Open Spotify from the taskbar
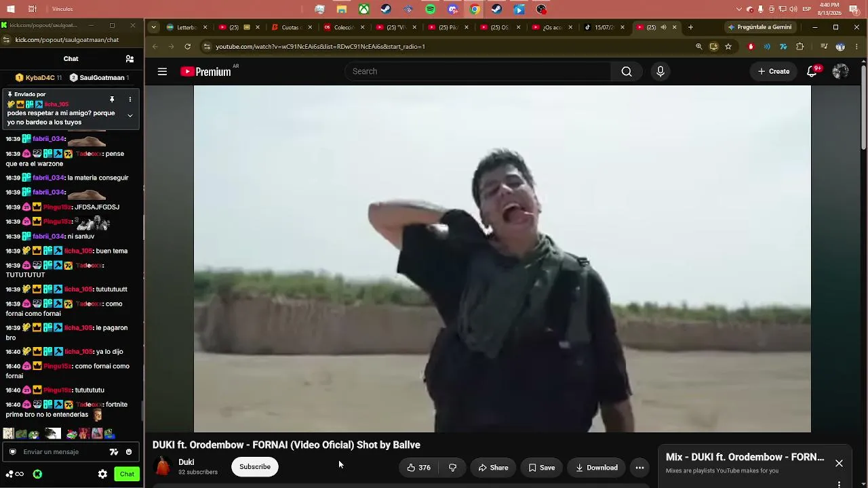The height and width of the screenshot is (488, 868). pos(431,9)
